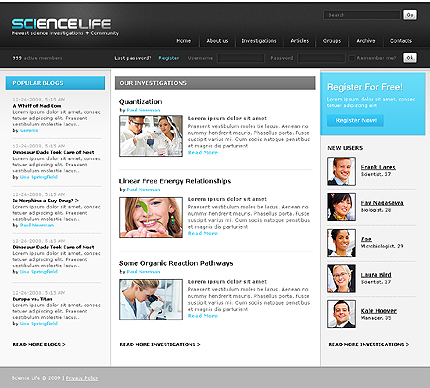This screenshot has height=388, width=430.
Task: Focus the Username input field
Action: 241,58
